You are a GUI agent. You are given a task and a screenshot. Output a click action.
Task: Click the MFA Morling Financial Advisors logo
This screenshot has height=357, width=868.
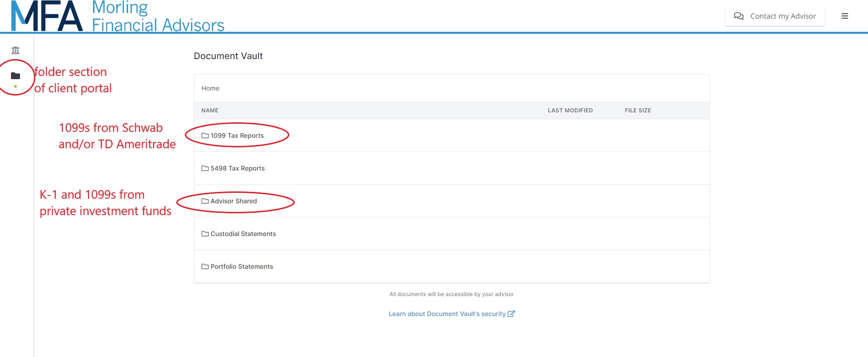[118, 16]
